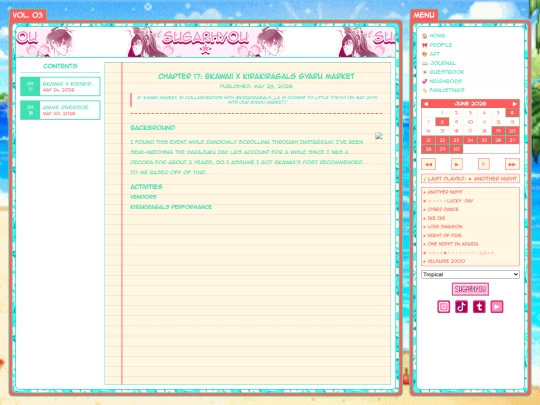Screen dimensions: 540x405
Task: Click the Chapter 17 title heading
Action: [256, 76]
